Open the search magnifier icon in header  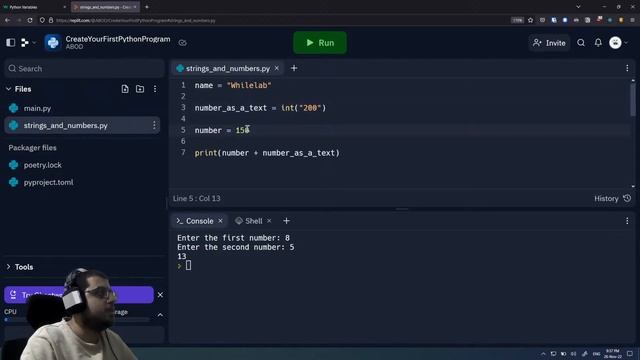581,43
